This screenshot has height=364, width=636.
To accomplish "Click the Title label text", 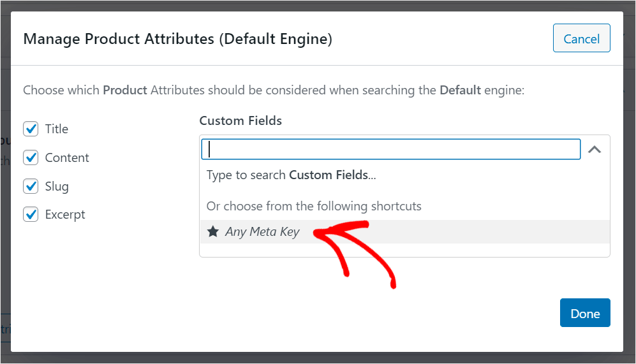I will 57,129.
